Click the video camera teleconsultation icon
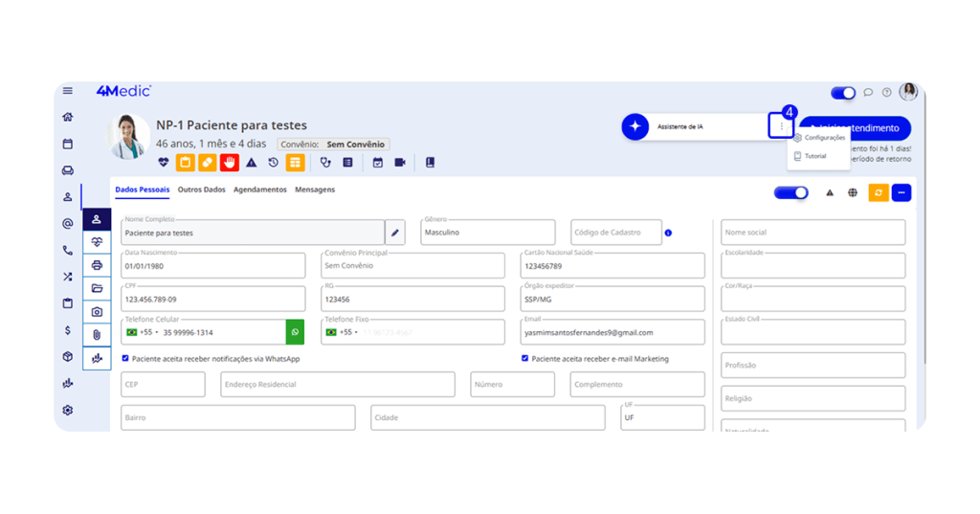 tap(400, 163)
